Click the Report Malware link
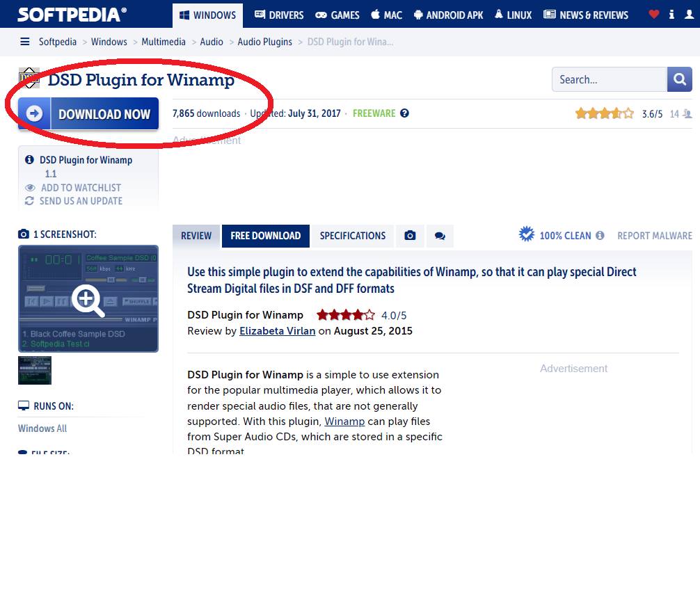Image resolution: width=700 pixels, height=610 pixels. [x=655, y=236]
